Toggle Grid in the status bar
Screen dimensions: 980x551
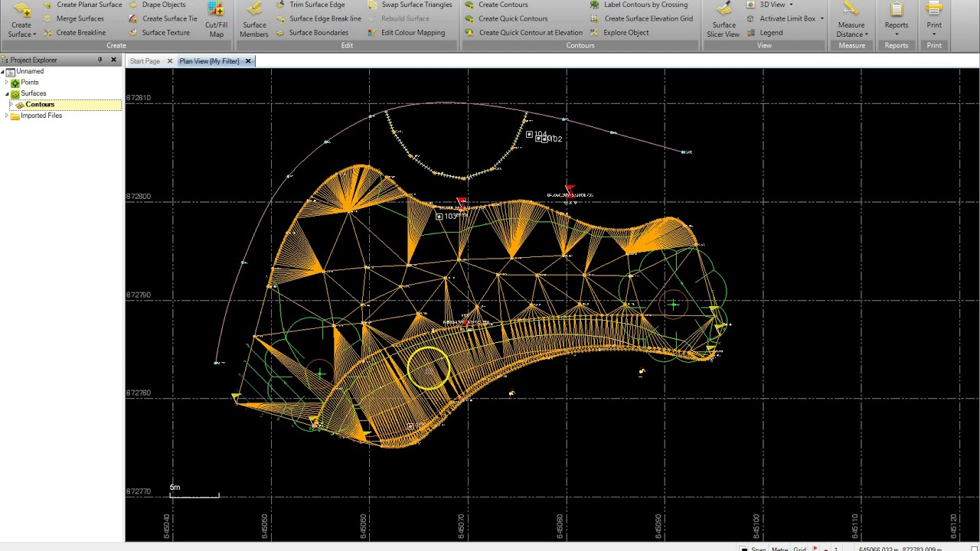coord(799,549)
